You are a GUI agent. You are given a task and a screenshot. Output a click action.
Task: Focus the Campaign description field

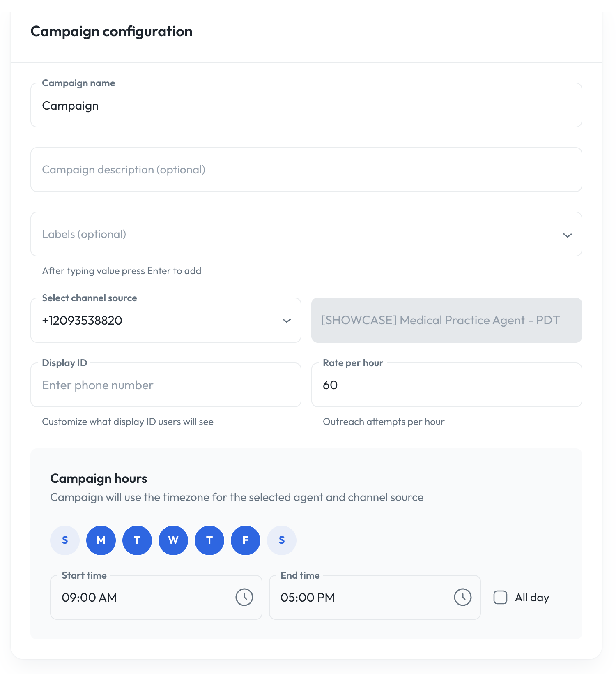click(306, 170)
